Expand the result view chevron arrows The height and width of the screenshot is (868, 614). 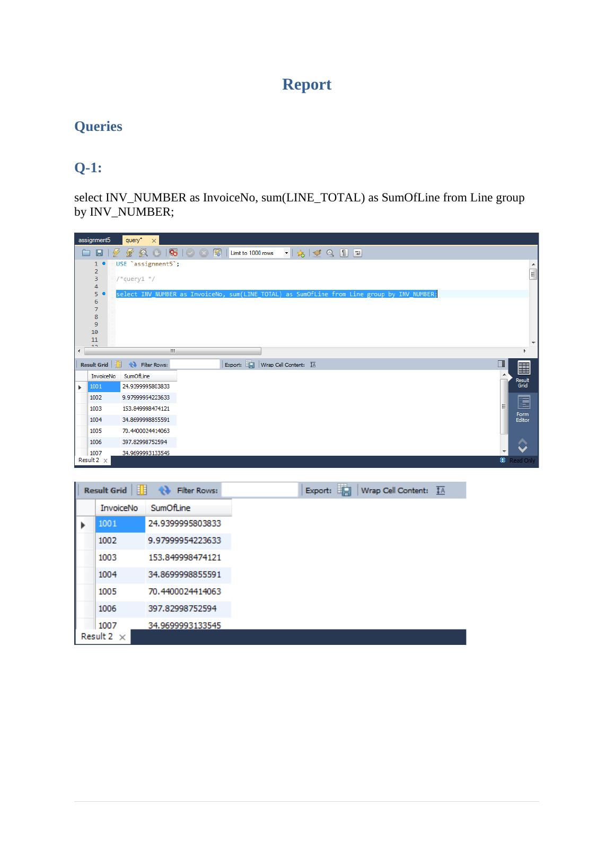(x=522, y=445)
